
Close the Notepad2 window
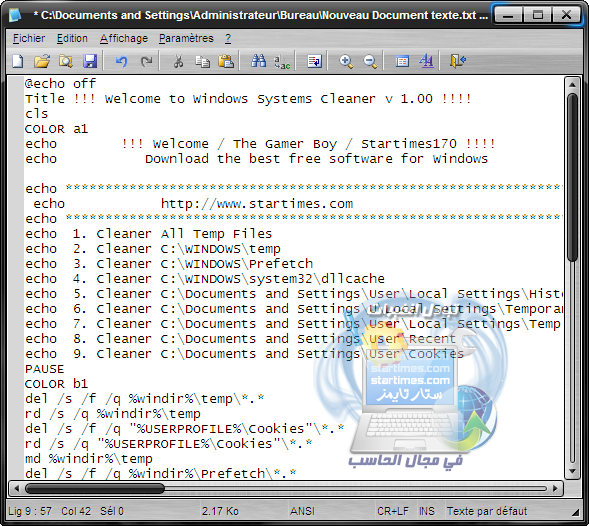566,15
